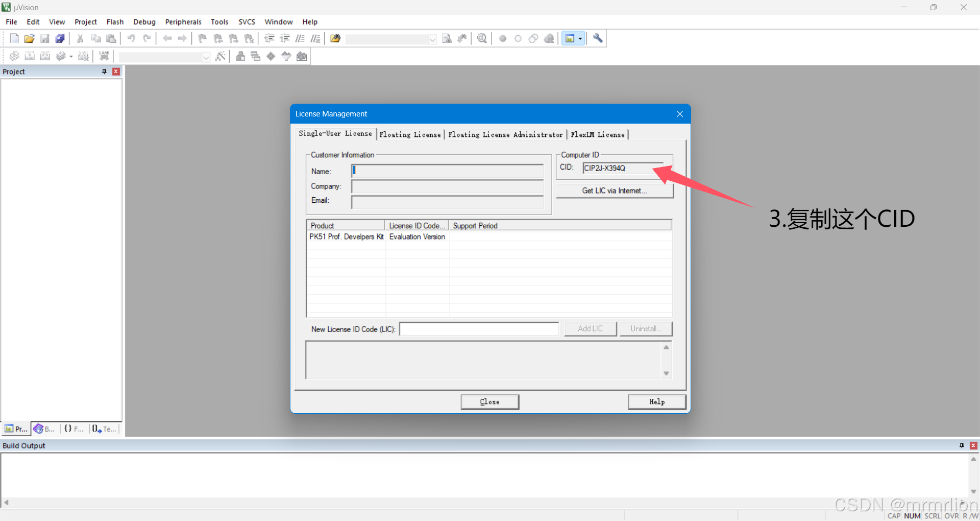Open the batch build dropdown arrow
Screen dimensions: 980x521
click(x=71, y=57)
